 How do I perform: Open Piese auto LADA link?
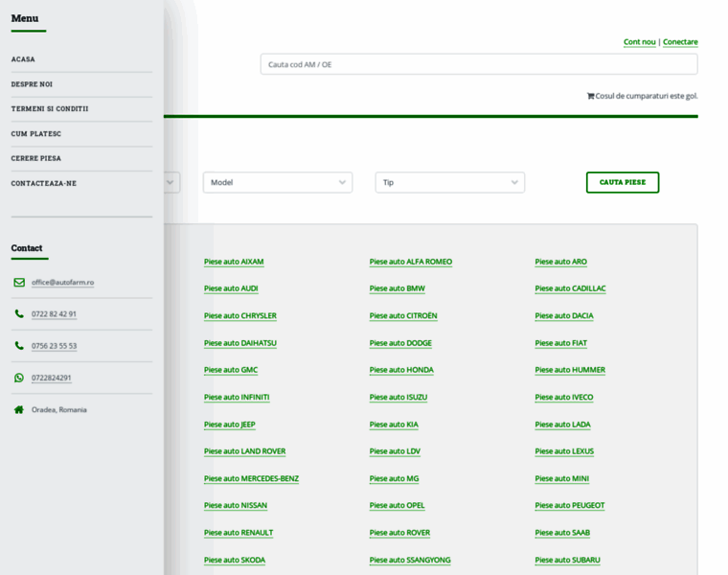point(562,425)
